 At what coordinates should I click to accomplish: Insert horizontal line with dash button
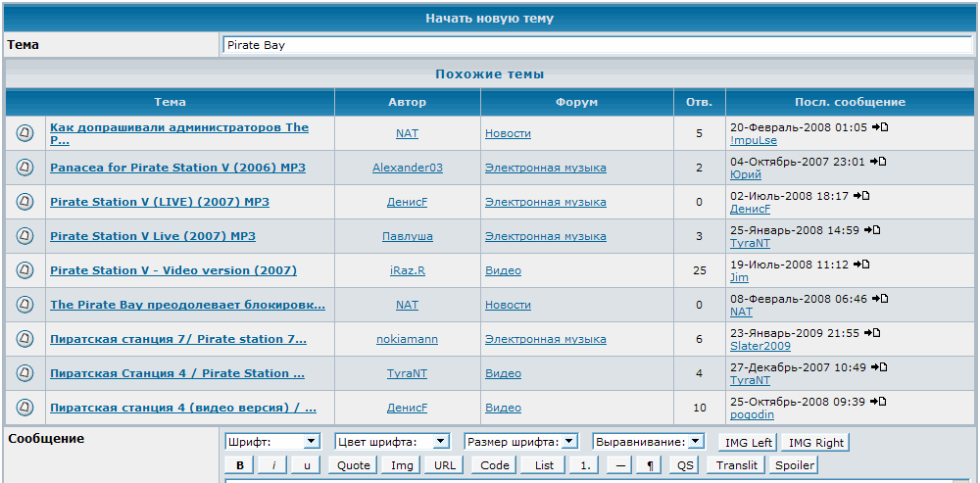pos(619,465)
